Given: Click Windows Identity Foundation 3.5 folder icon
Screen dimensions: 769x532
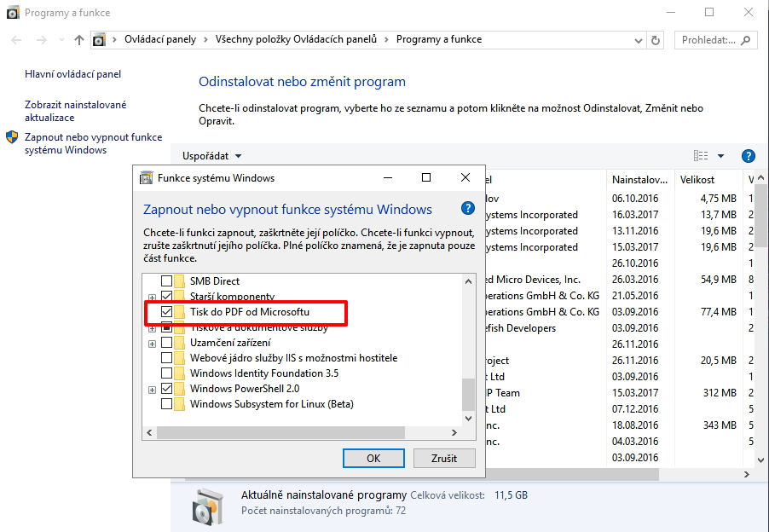Looking at the screenshot, I should pyautogui.click(x=180, y=373).
